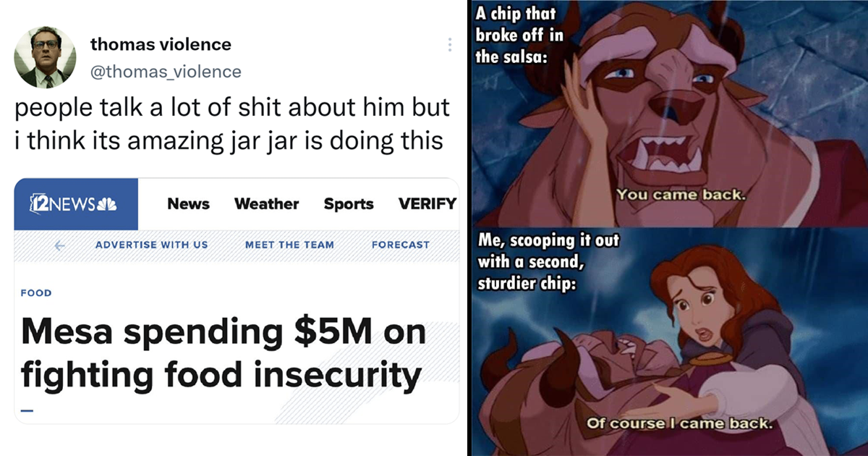Click the thomas violence display name
The image size is (868, 456).
coord(161,44)
